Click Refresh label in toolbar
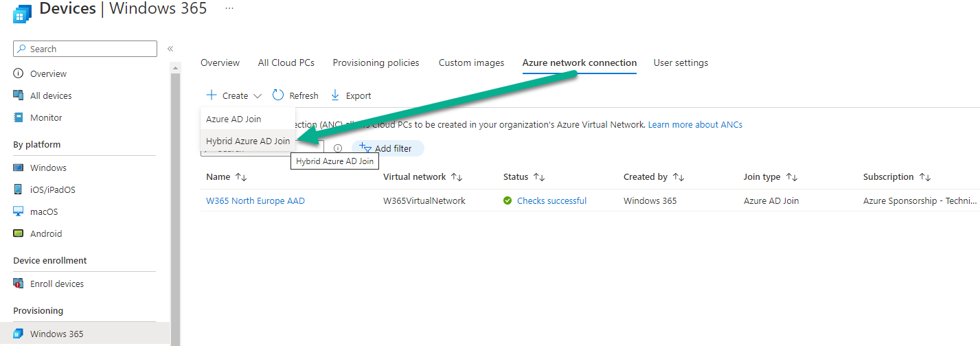Viewport: 980px width, 346px height. (x=304, y=96)
